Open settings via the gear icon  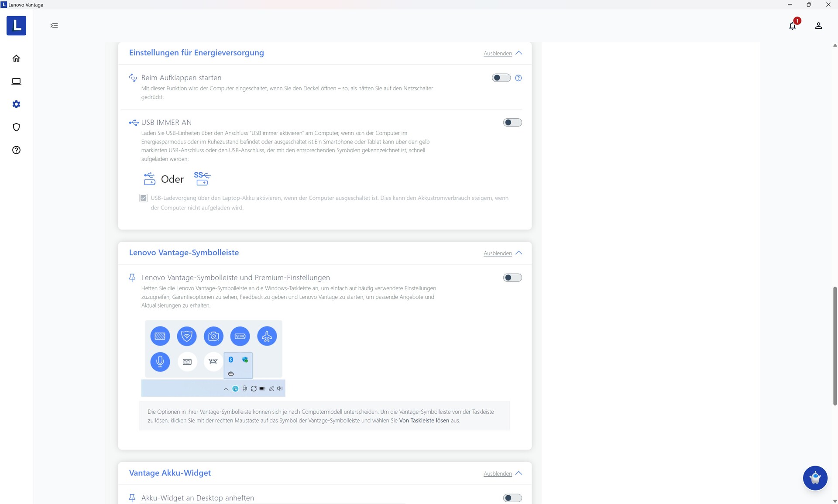click(x=16, y=104)
